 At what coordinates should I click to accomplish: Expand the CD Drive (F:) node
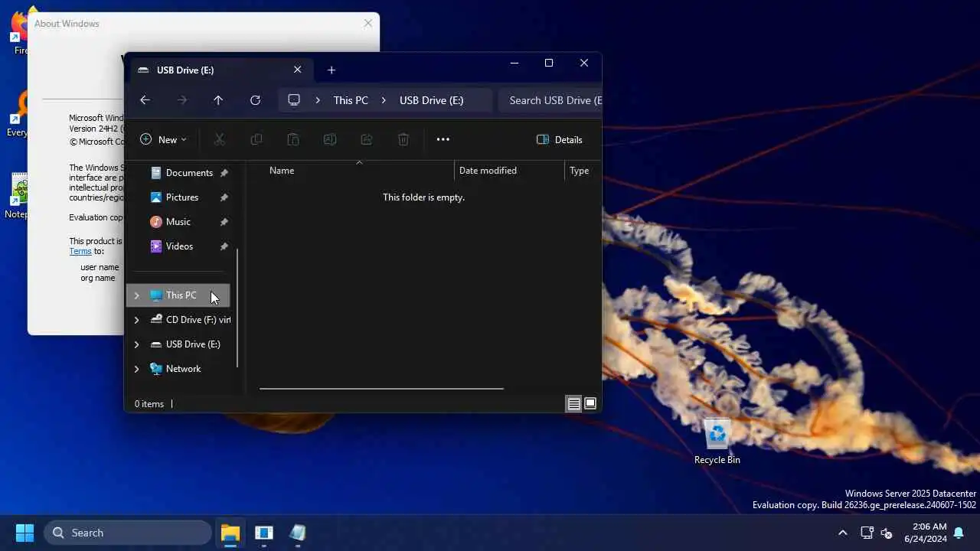(137, 320)
